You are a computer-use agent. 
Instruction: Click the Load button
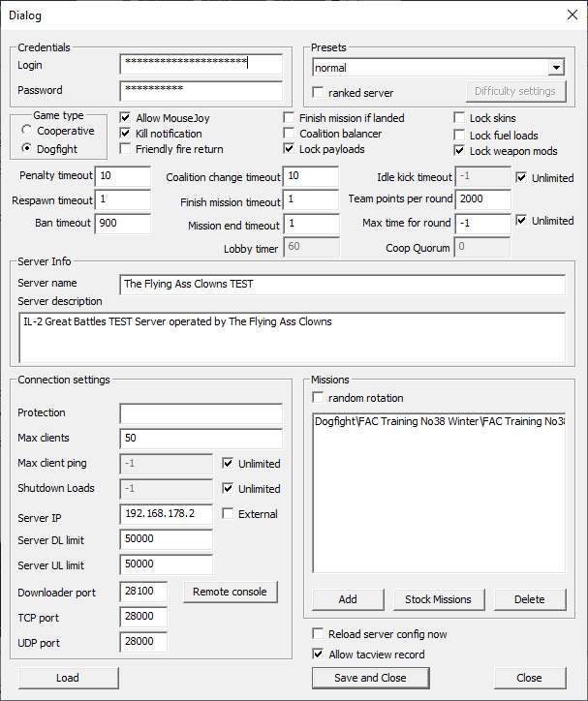[x=68, y=678]
